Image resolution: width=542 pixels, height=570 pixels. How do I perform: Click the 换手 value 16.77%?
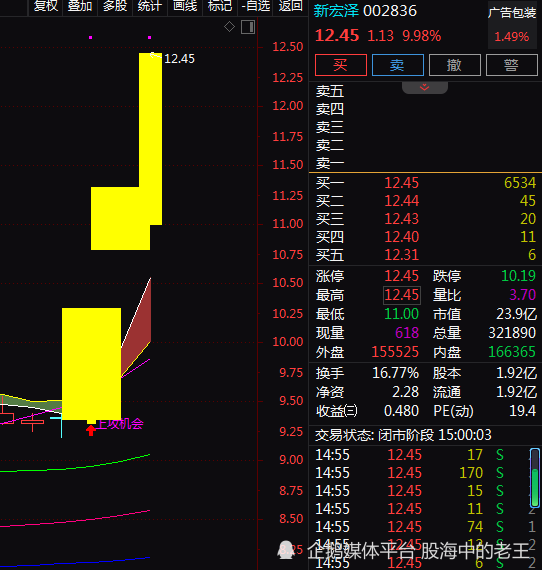click(396, 373)
